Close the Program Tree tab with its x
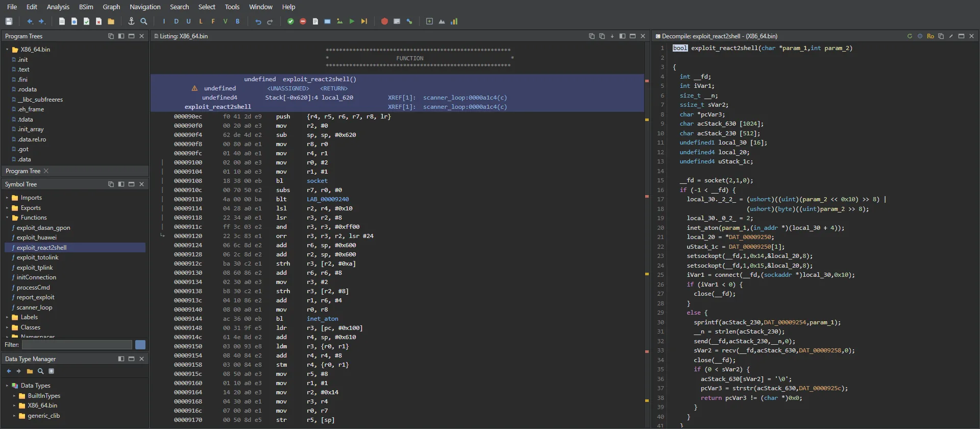This screenshot has height=429, width=980. point(46,171)
